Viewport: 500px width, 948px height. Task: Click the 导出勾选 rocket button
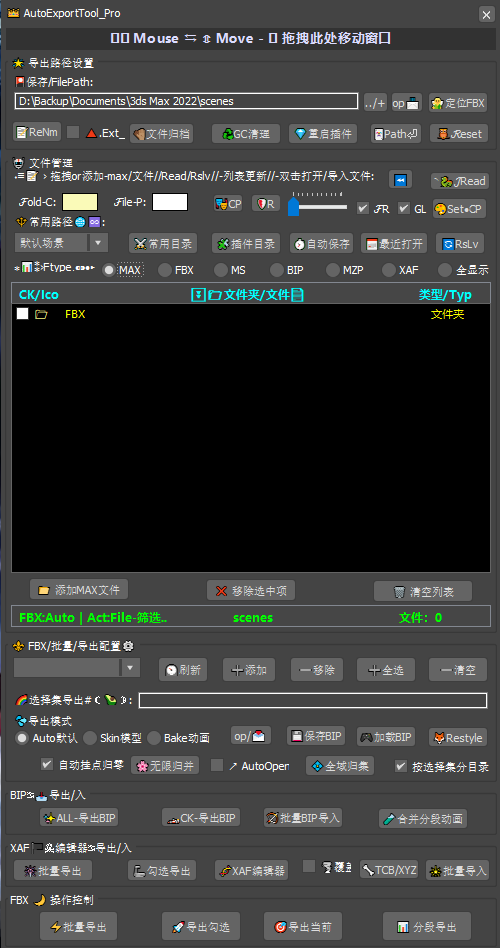coord(201,926)
